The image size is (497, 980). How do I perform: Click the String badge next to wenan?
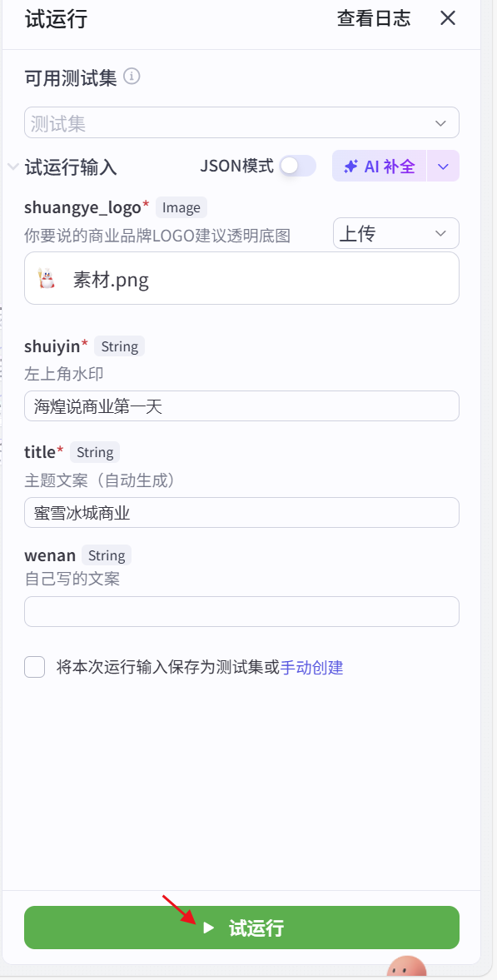(x=107, y=555)
